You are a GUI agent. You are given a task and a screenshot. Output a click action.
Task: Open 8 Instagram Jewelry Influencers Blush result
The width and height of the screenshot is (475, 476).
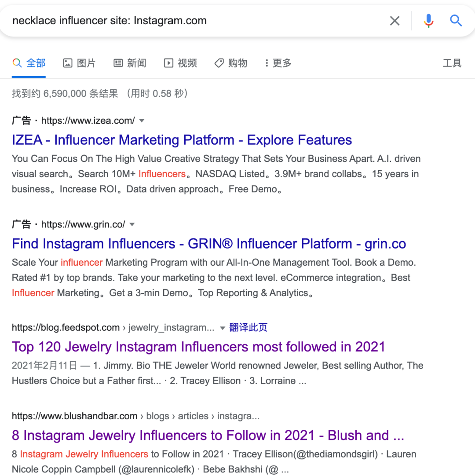coord(208,436)
